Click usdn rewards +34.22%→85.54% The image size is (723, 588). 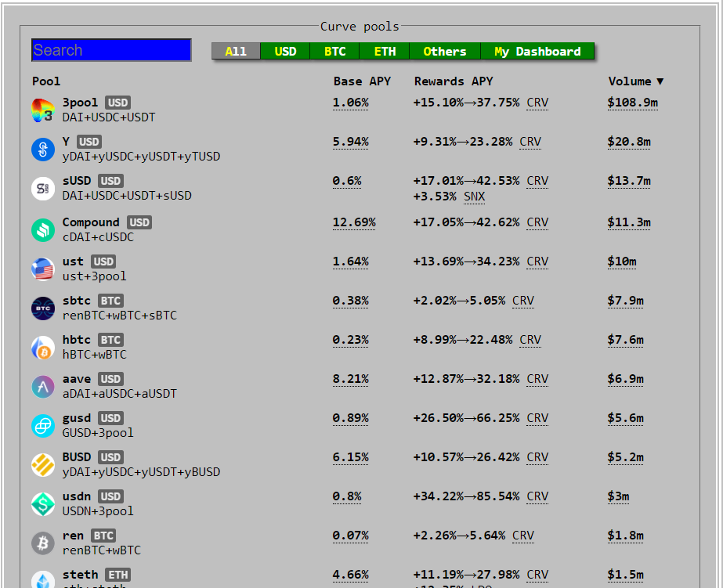click(x=466, y=496)
